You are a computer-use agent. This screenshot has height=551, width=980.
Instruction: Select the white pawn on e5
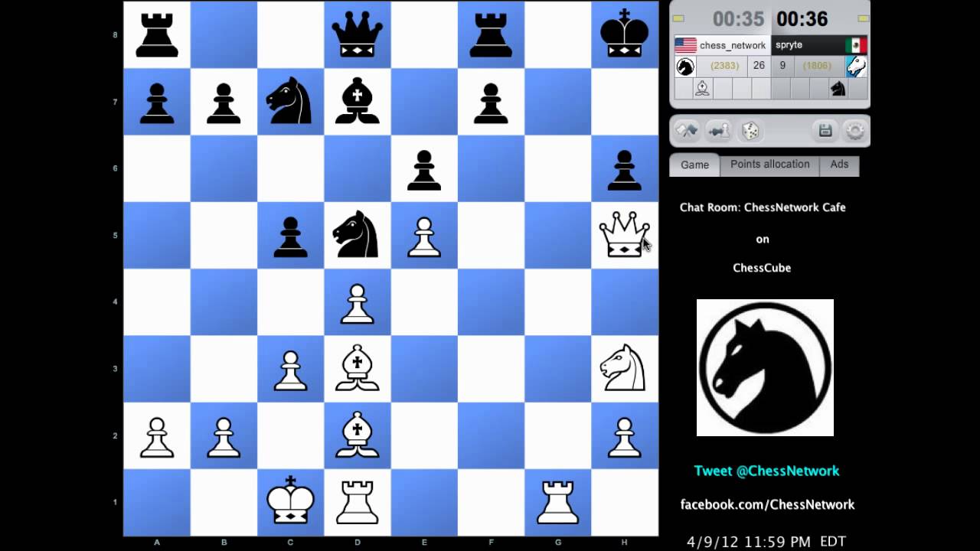[x=423, y=236]
